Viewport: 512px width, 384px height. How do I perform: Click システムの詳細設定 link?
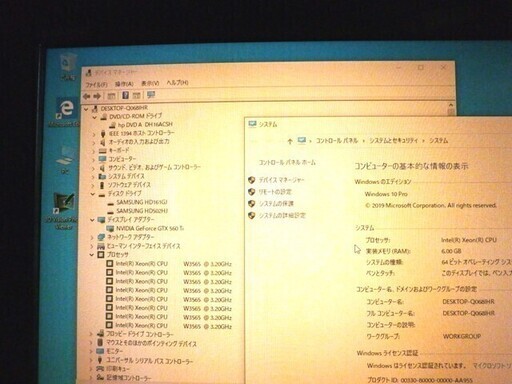click(x=282, y=215)
